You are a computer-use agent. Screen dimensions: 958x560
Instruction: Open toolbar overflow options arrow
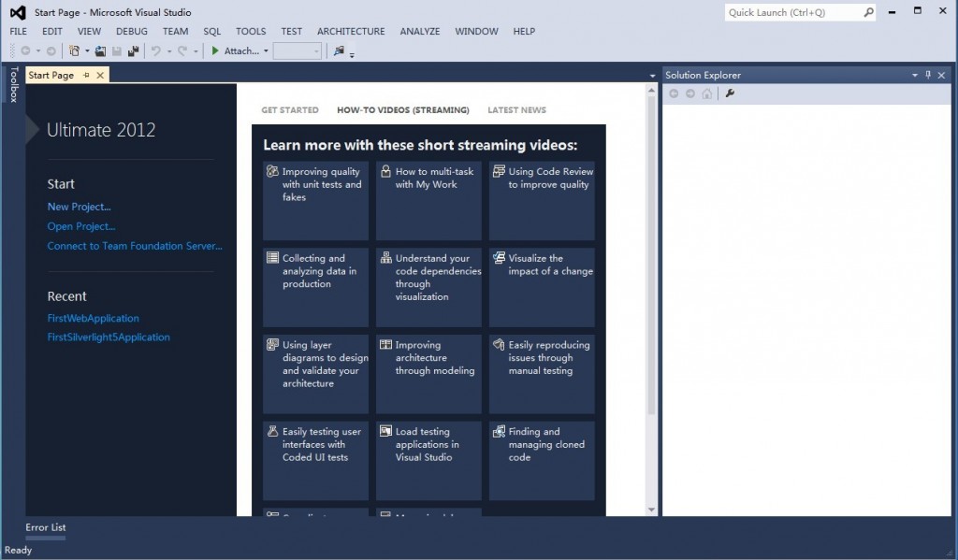click(352, 55)
